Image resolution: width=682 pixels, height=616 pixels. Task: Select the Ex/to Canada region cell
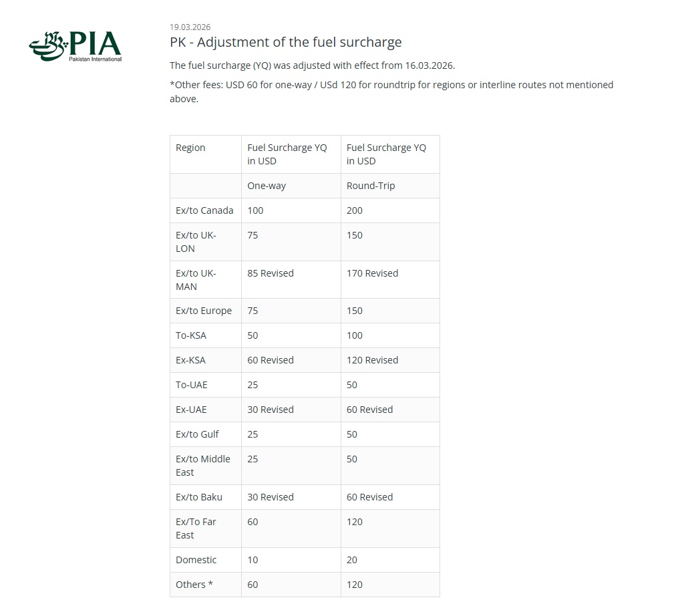(x=204, y=210)
